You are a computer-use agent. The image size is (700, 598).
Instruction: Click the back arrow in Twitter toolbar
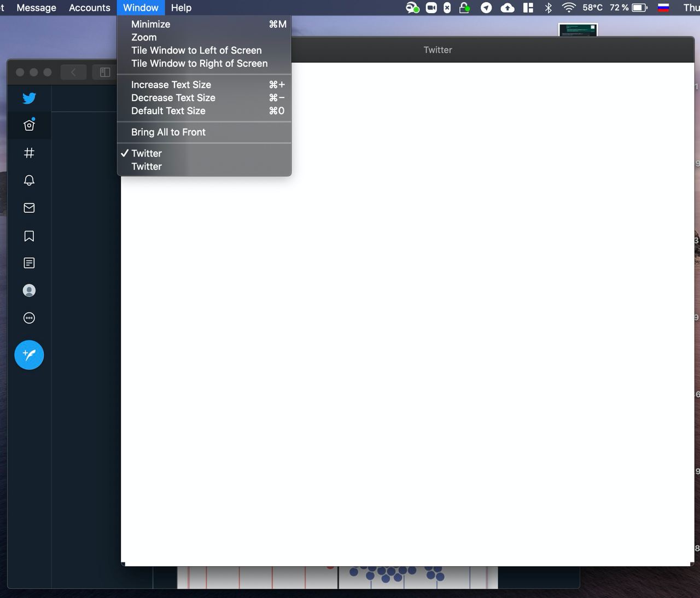click(x=73, y=72)
